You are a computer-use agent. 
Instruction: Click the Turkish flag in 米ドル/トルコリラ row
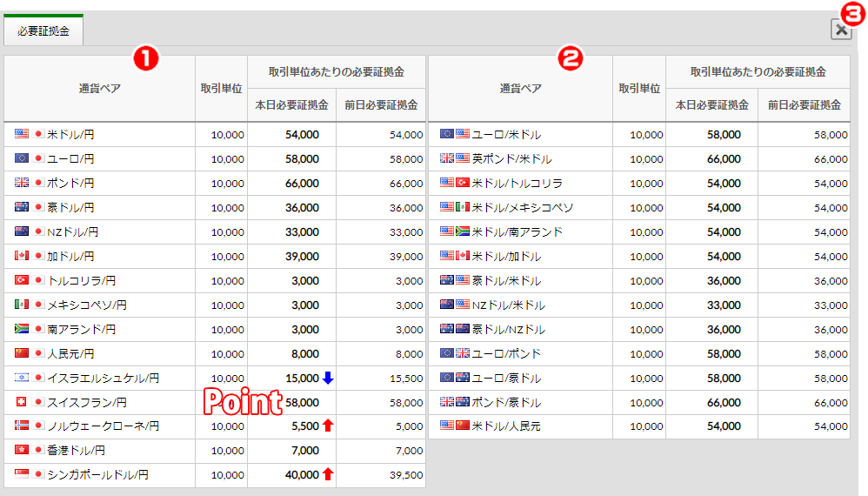tap(463, 183)
